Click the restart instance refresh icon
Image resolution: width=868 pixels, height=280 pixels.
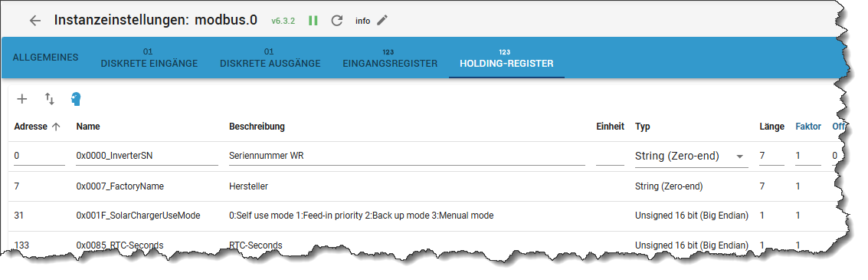pyautogui.click(x=336, y=21)
